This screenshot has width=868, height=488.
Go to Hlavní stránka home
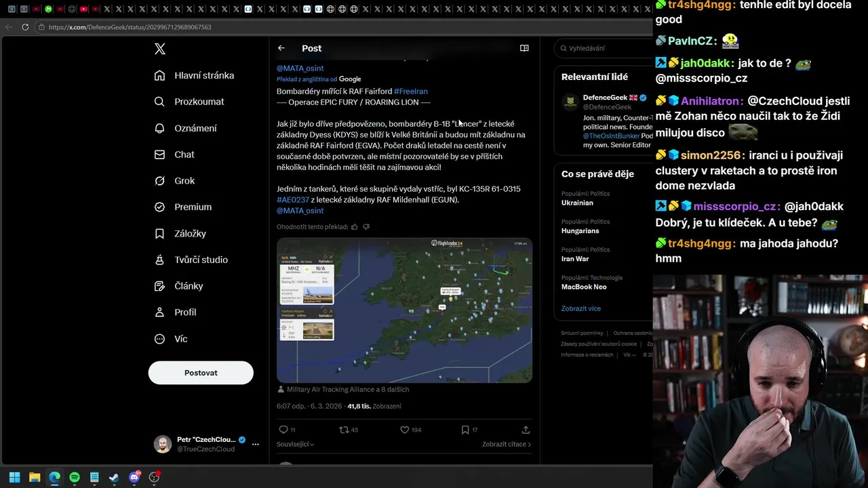pyautogui.click(x=194, y=75)
